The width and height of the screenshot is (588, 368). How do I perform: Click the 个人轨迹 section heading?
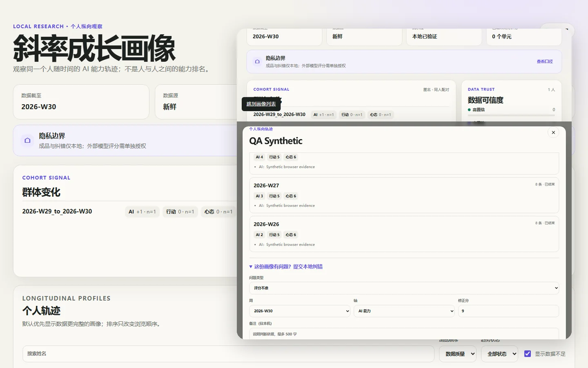coord(41,311)
